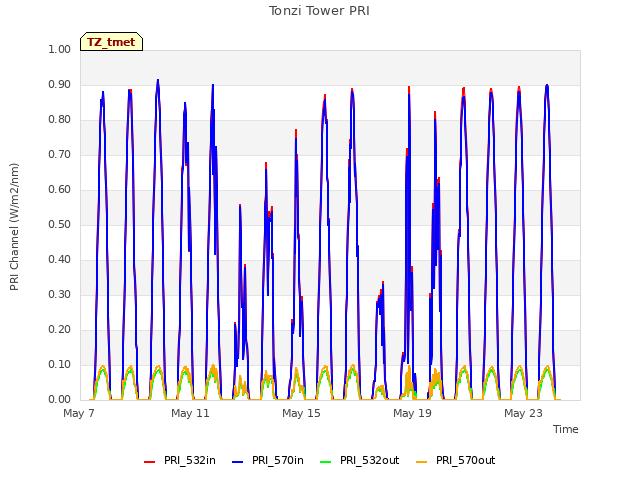Click the 0.70 y-axis tick label
The height and width of the screenshot is (480, 640).
click(60, 155)
